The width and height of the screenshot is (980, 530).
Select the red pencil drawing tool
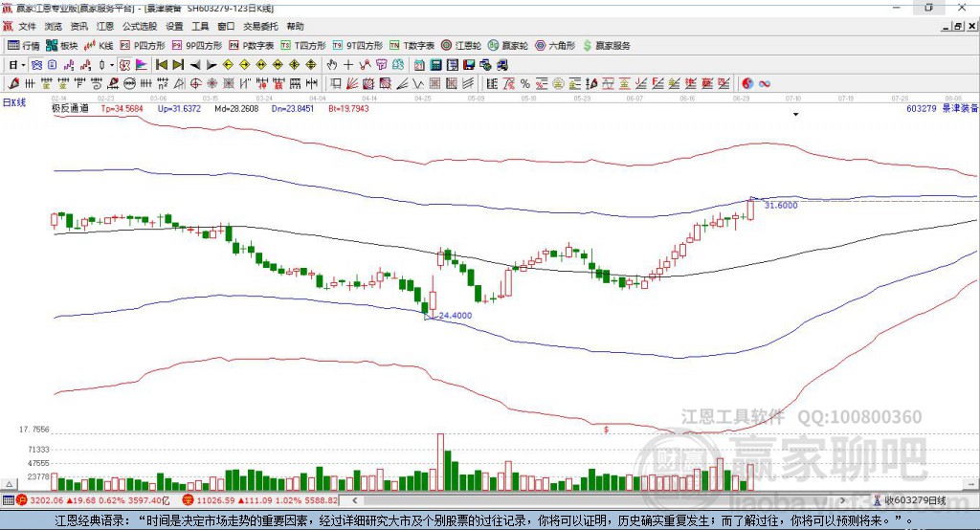coord(13,83)
